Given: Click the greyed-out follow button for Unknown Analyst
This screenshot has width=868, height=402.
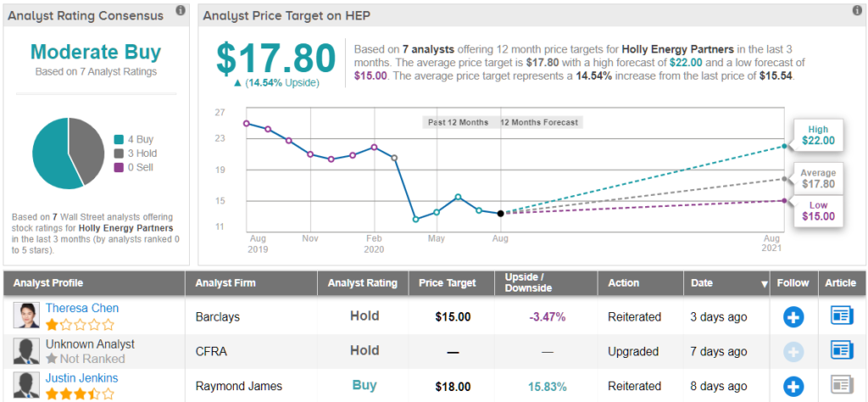Looking at the screenshot, I should (x=793, y=350).
